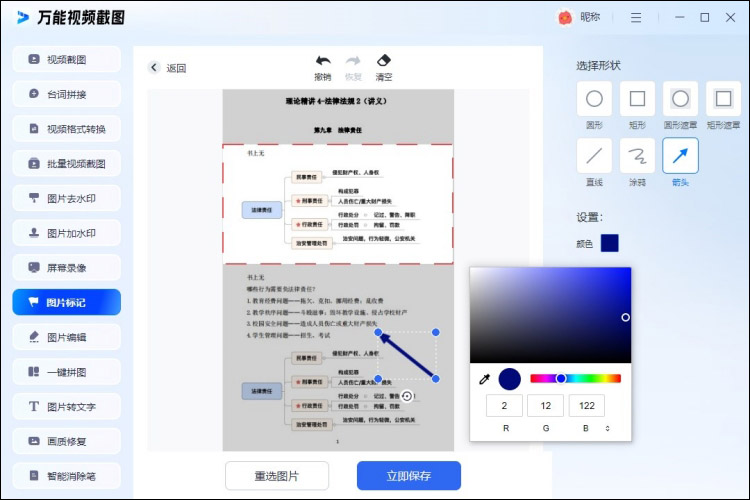Select the 矩形 rectangle shape

637,99
